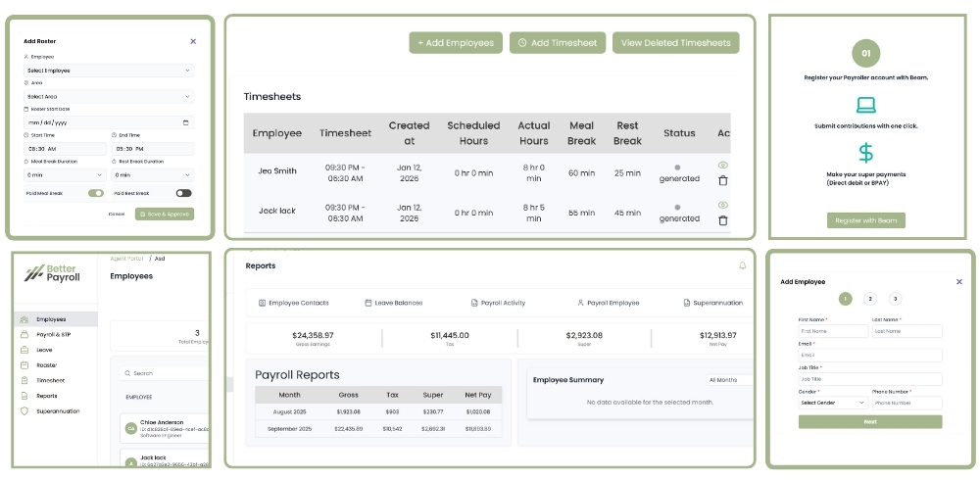Open the Select Employee dropdown
This screenshot has width=980, height=480.
coord(108,71)
